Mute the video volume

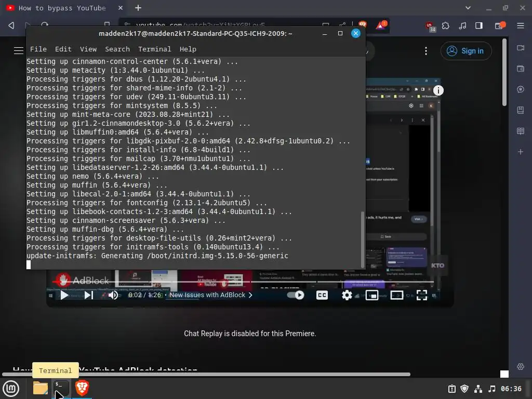pyautogui.click(x=113, y=295)
